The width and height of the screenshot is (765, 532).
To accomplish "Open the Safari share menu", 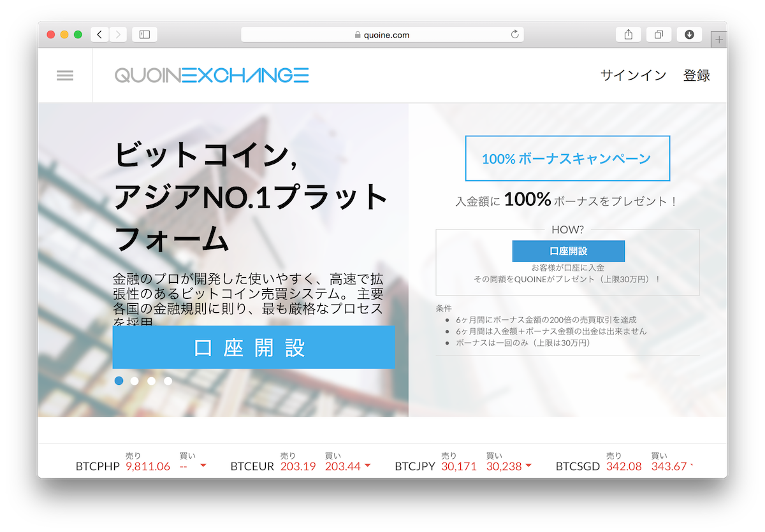I will (x=628, y=34).
